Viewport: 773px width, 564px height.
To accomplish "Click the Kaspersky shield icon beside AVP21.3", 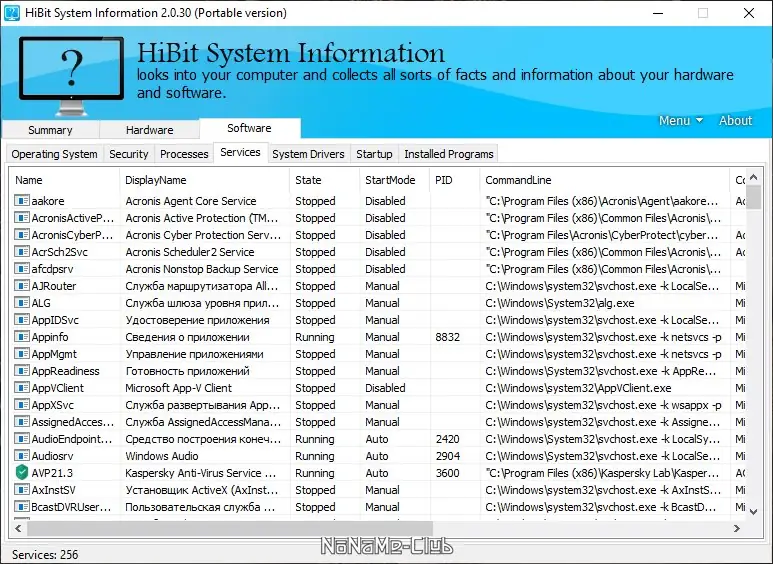I will click(x=22, y=472).
